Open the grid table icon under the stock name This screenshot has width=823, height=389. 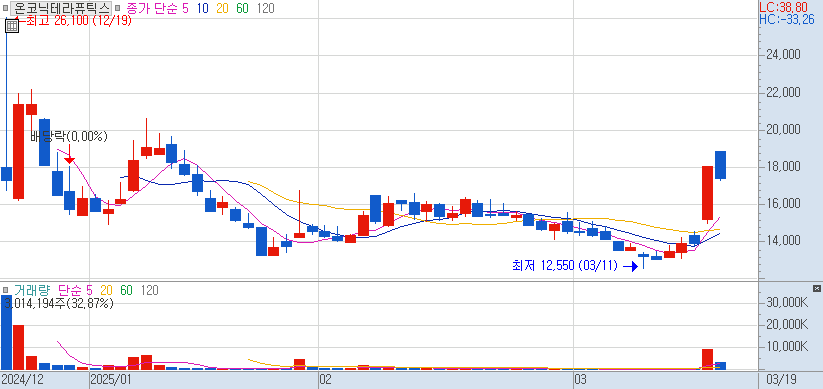point(12,25)
